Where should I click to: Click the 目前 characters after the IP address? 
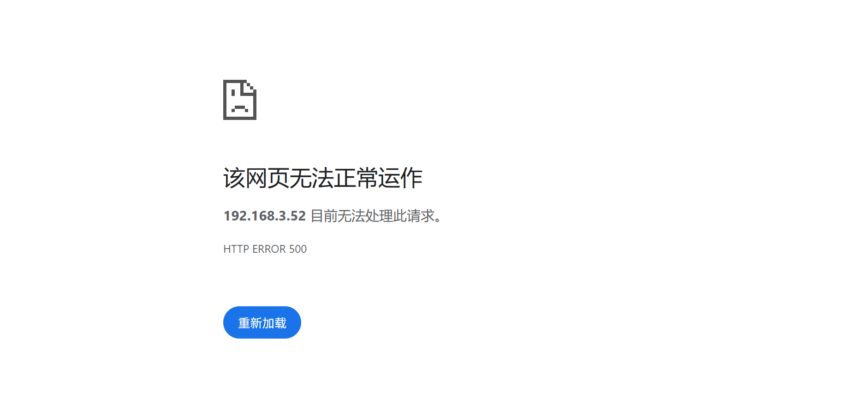324,216
